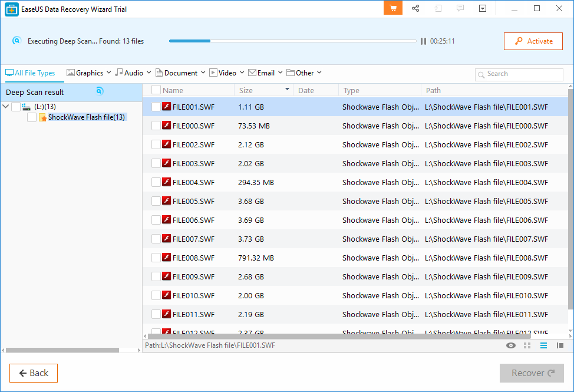Click the Recover button
The width and height of the screenshot is (574, 392).
[x=532, y=373]
